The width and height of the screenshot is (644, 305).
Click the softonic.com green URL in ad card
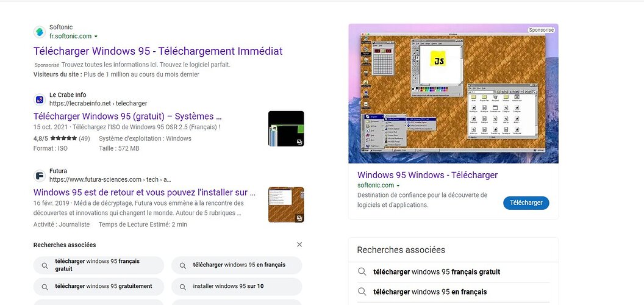(376, 185)
